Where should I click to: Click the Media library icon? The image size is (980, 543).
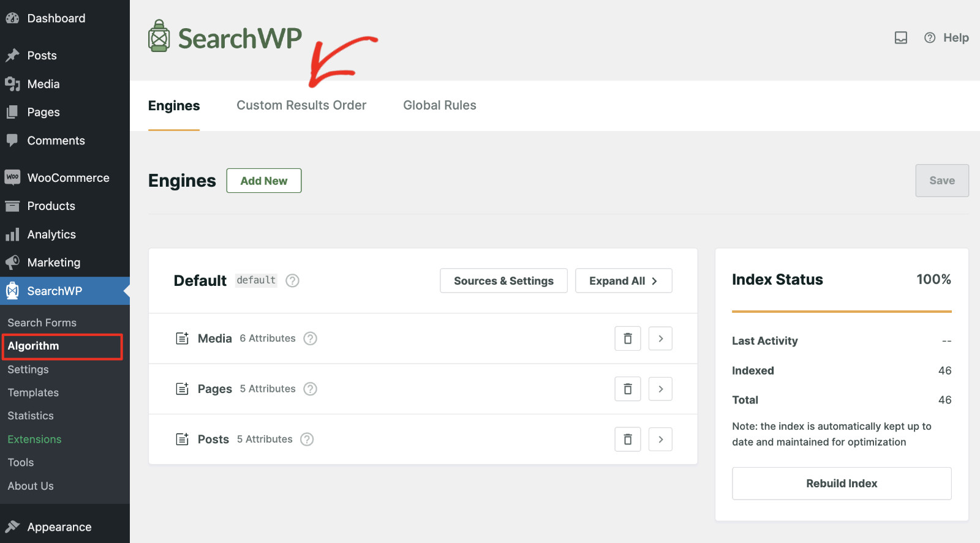[x=12, y=84]
